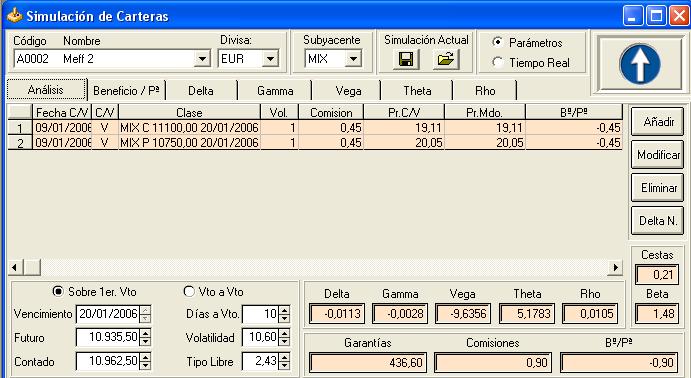Enable the Tiempo Real option
This screenshot has height=378, width=691.
pos(498,62)
